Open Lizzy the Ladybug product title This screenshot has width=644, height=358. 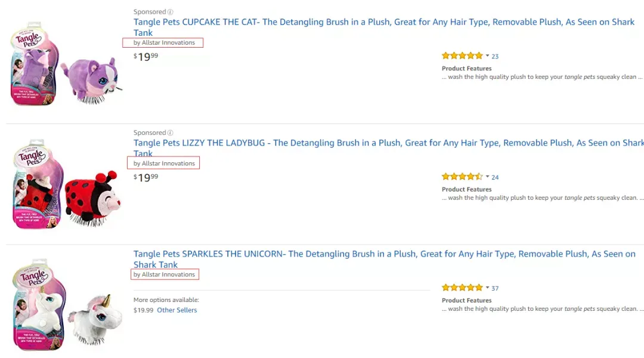point(389,148)
